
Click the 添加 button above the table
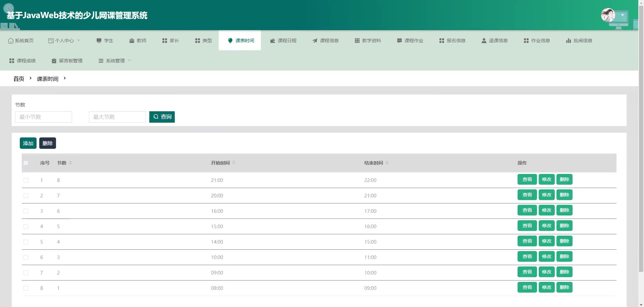click(28, 143)
